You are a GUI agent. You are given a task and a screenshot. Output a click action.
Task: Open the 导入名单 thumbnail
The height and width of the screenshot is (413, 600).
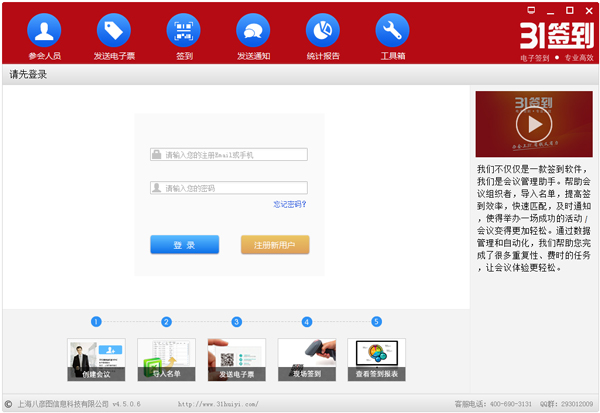pos(166,359)
